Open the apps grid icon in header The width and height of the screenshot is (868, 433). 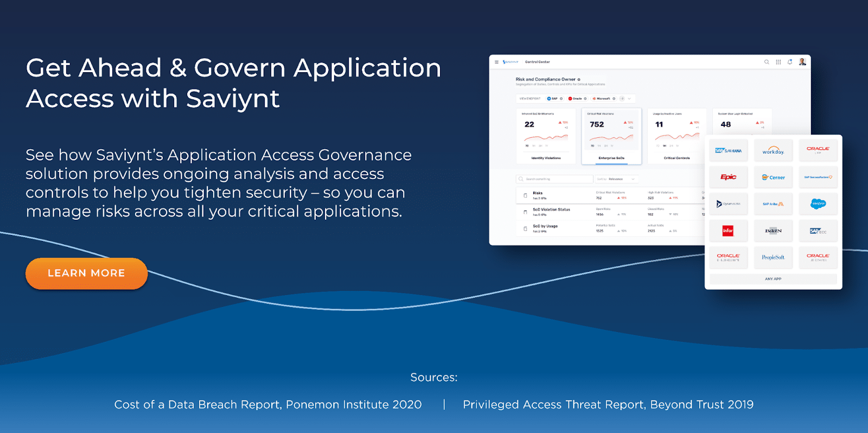coord(778,62)
